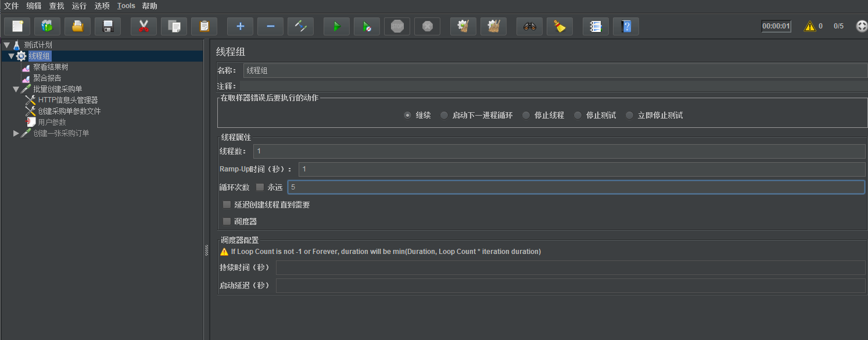Screen dimensions: 868x340
Task: Select HTTP信息头管理器 tree item
Action: tap(68, 100)
